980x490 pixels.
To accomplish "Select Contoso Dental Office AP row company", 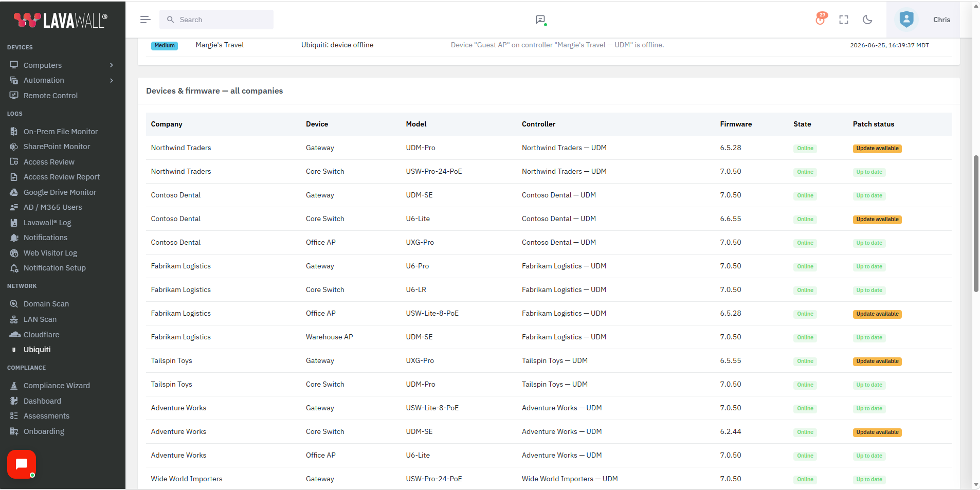I will 175,242.
